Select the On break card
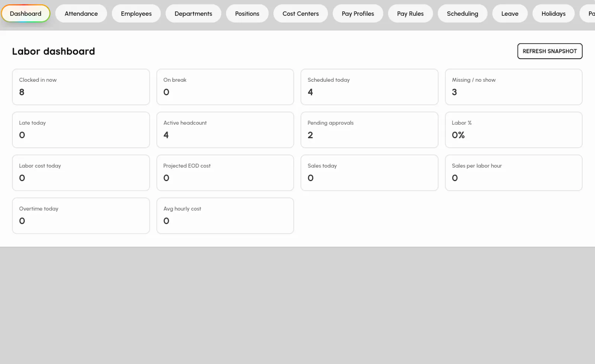Viewport: 595px width, 364px height. tap(225, 87)
